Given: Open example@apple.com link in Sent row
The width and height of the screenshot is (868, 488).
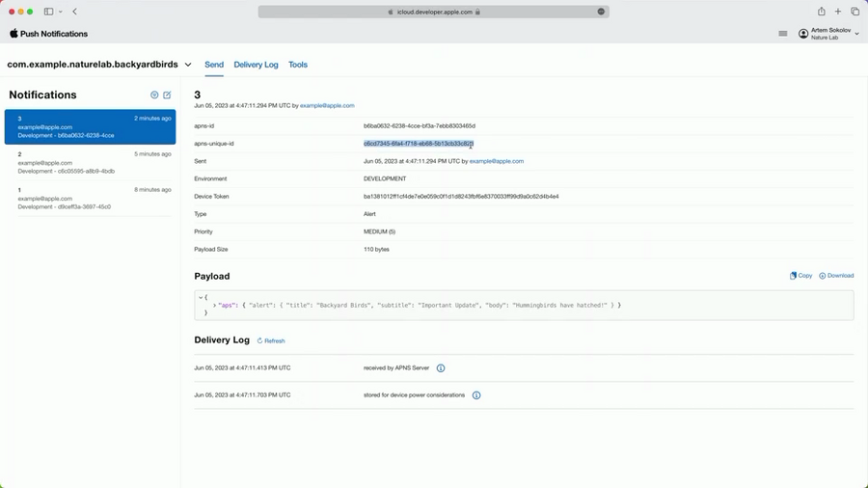Looking at the screenshot, I should tap(497, 162).
